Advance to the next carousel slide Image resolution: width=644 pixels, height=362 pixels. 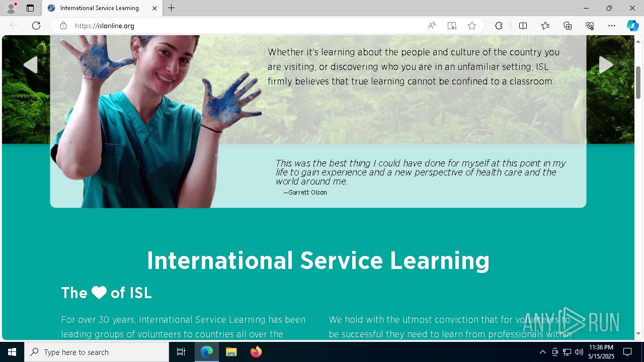pos(606,65)
